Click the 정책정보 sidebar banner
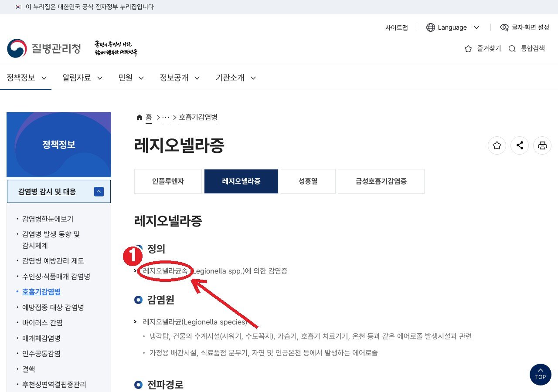The height and width of the screenshot is (392, 558). click(x=59, y=145)
